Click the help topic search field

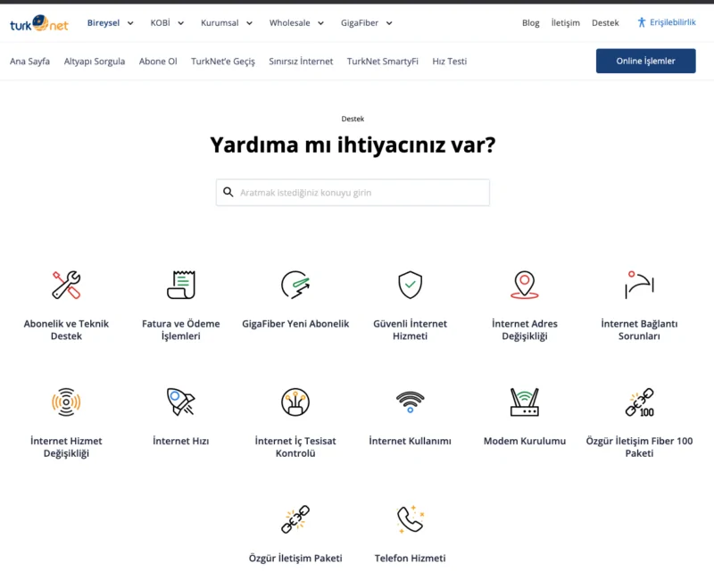353,193
